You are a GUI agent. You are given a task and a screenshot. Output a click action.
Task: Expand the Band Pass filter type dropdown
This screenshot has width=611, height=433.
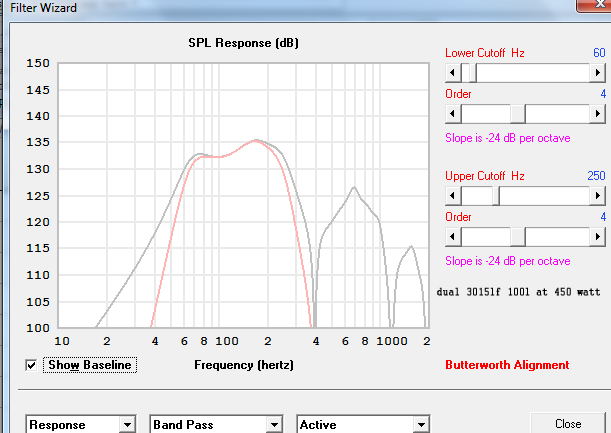(x=273, y=425)
